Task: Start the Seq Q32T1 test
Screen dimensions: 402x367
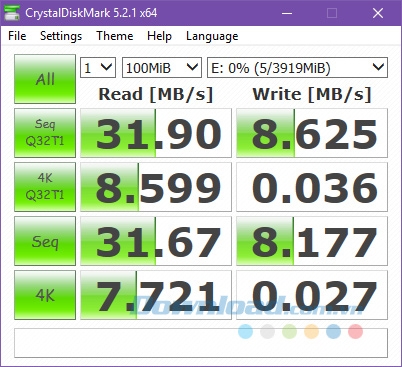Action: point(45,133)
